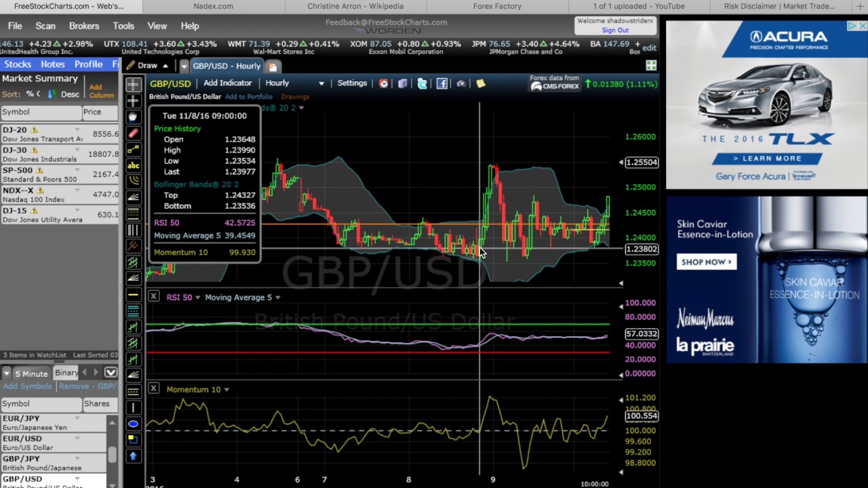Image resolution: width=868 pixels, height=488 pixels.
Task: Select the crosshair pointer tool at top
Action: coord(133,85)
